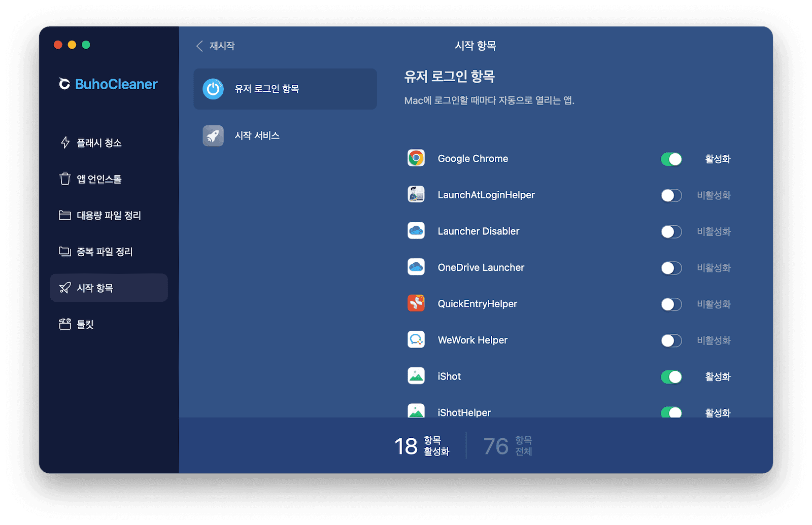Click the iShotHelper app icon
Viewport: 812px width, 525px height.
(x=416, y=410)
